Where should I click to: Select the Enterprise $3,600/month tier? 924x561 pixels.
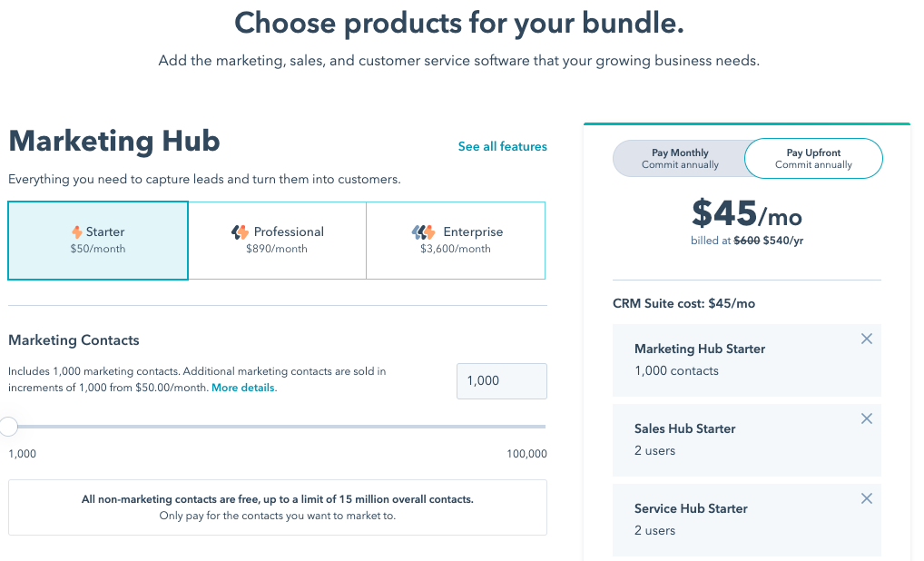(455, 240)
